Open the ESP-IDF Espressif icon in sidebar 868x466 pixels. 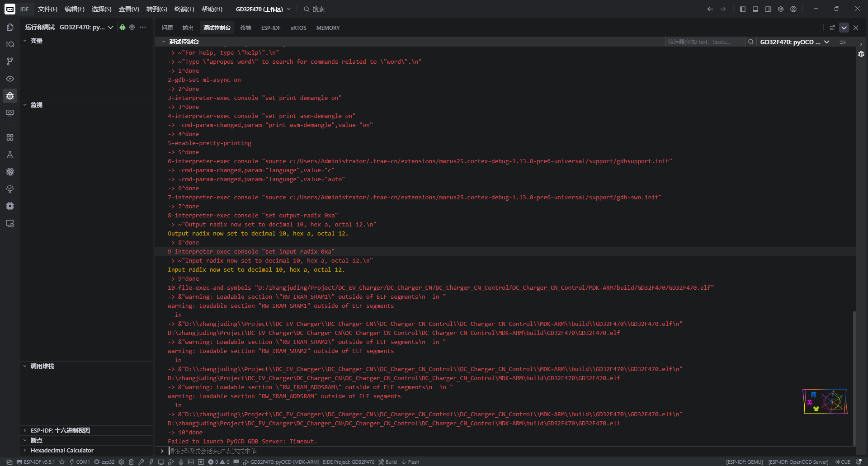tap(10, 172)
